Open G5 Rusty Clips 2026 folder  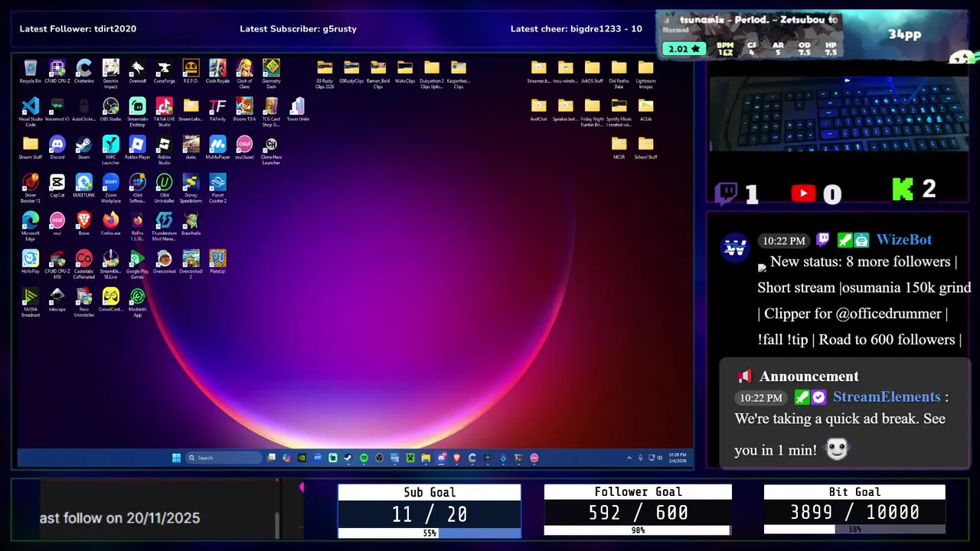point(325,74)
